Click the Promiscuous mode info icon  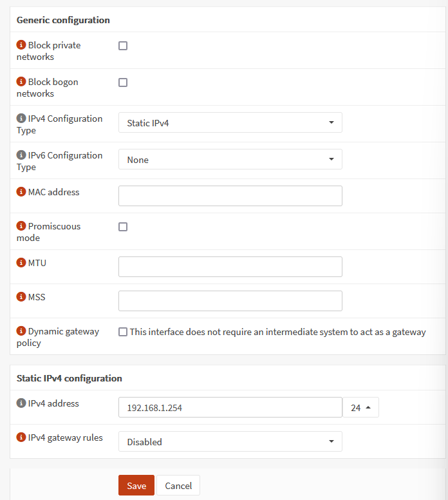[x=21, y=227]
